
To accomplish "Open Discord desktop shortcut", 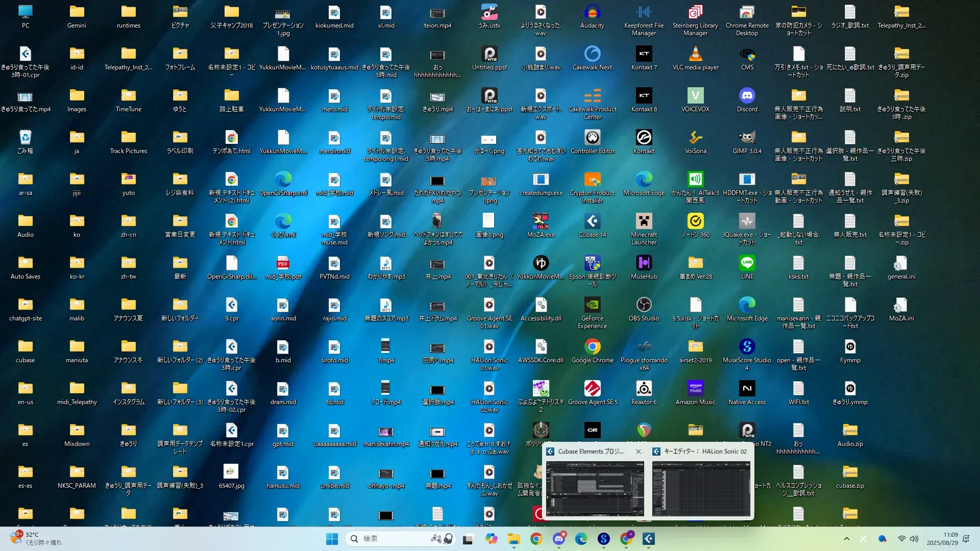I will click(747, 96).
